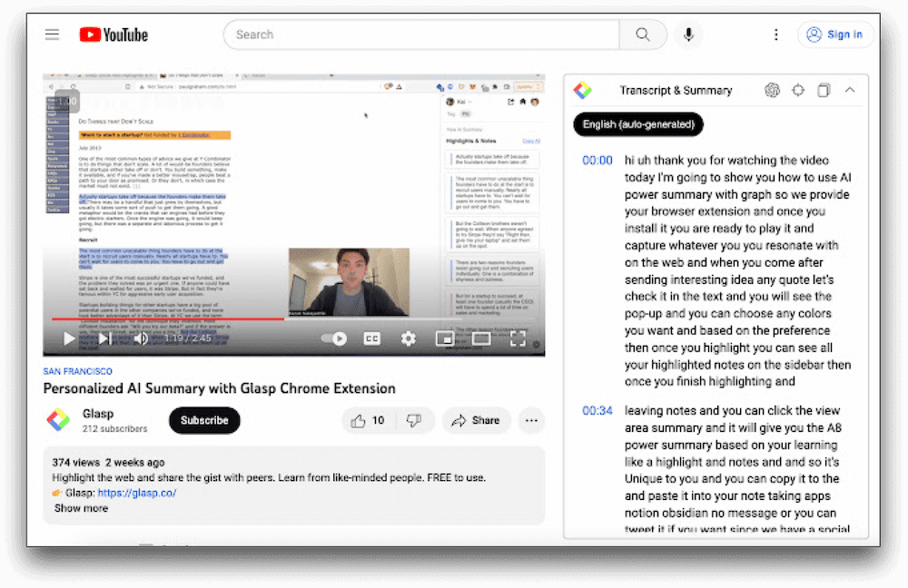Image resolution: width=908 pixels, height=588 pixels.
Task: Open the YouTube hamburger guide menu
Action: coord(52,34)
